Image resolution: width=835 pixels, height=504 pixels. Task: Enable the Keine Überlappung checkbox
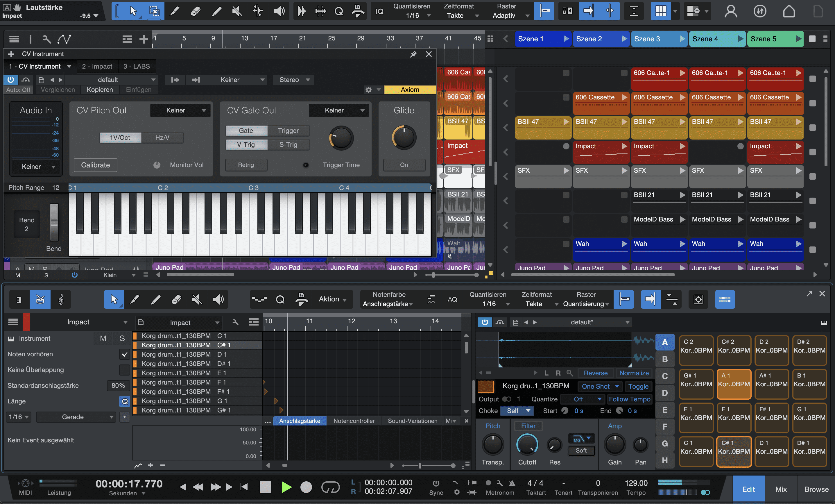(124, 370)
